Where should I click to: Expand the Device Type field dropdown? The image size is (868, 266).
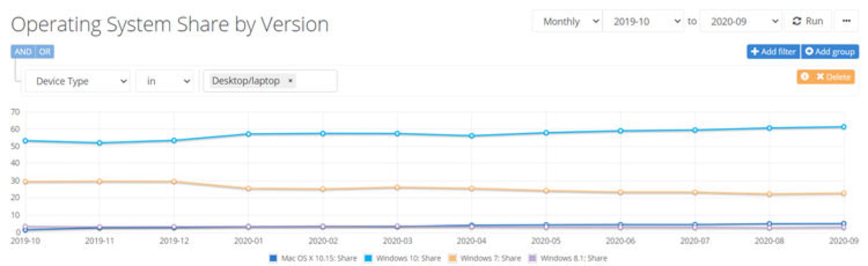(x=78, y=81)
